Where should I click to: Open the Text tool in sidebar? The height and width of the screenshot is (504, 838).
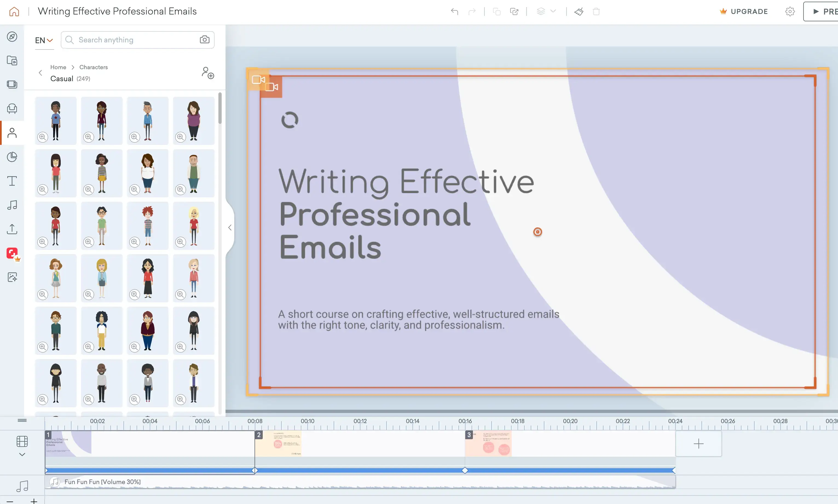click(x=12, y=181)
